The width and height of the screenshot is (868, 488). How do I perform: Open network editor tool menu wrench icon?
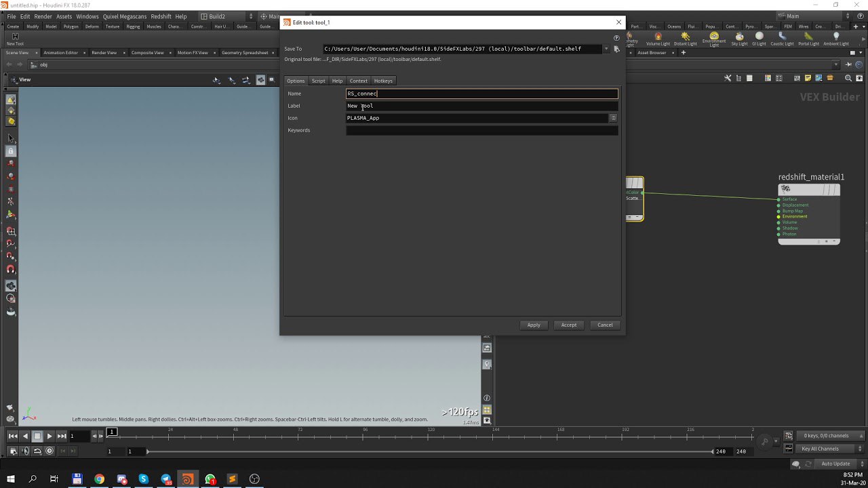point(728,79)
